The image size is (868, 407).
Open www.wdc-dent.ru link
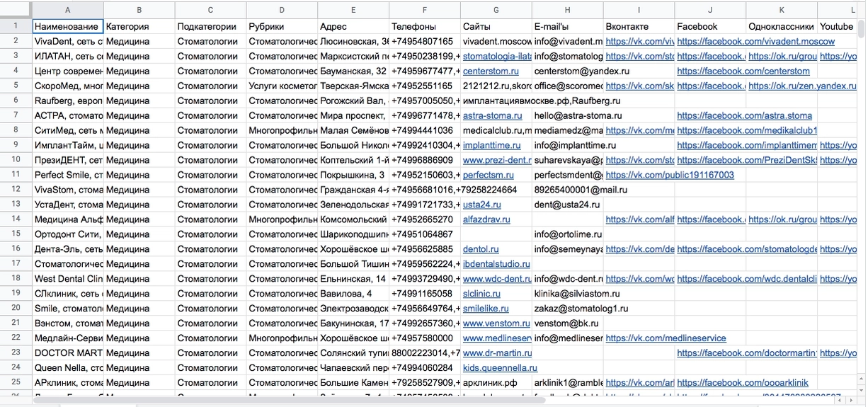click(497, 279)
